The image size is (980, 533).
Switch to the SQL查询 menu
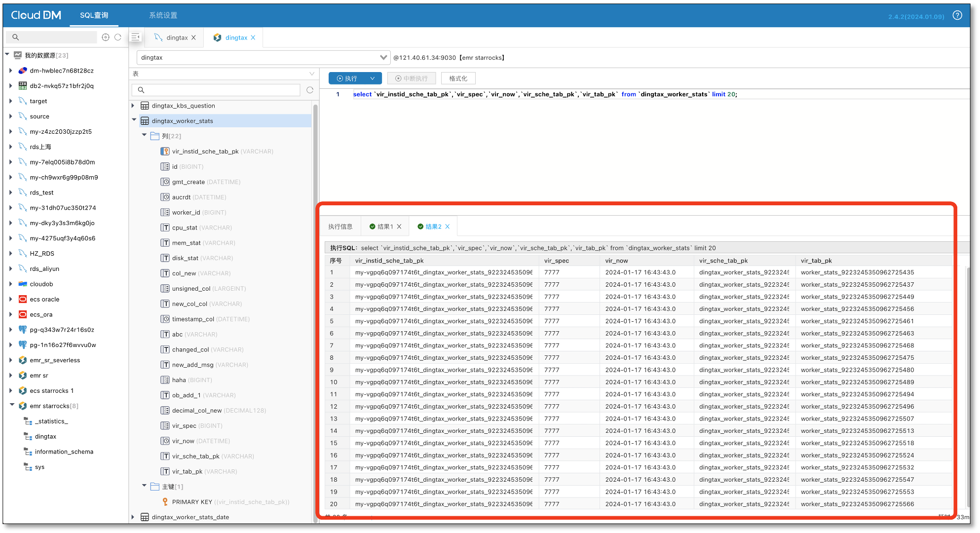[x=94, y=15]
